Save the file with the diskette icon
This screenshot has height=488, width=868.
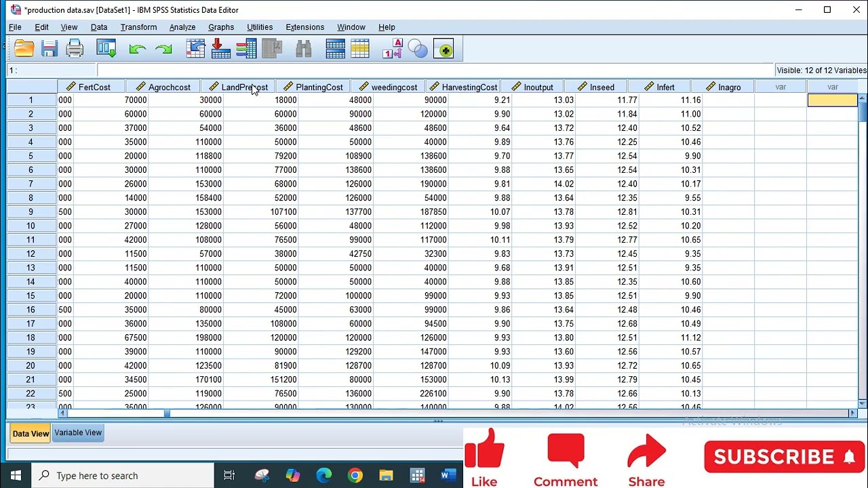pos(50,49)
